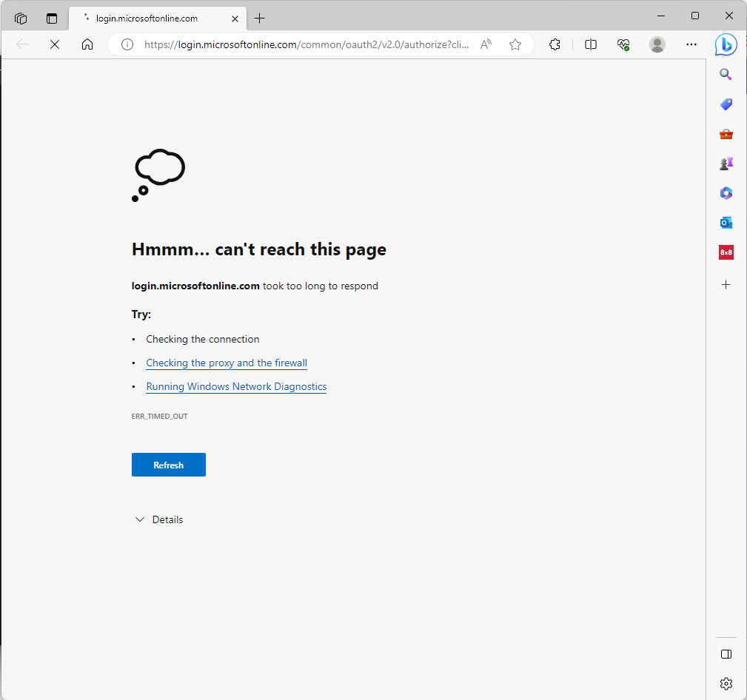
Task: Open sidebar Shopping tag icon
Action: tap(726, 104)
